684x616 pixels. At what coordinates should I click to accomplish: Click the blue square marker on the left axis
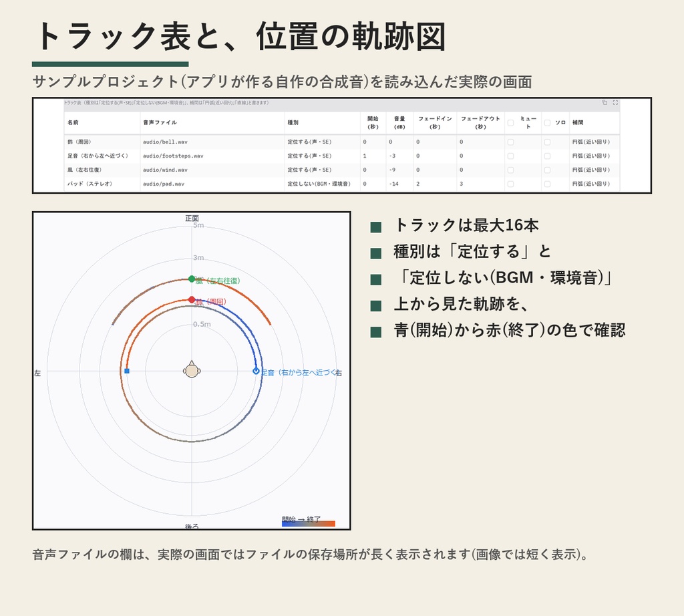pyautogui.click(x=127, y=371)
